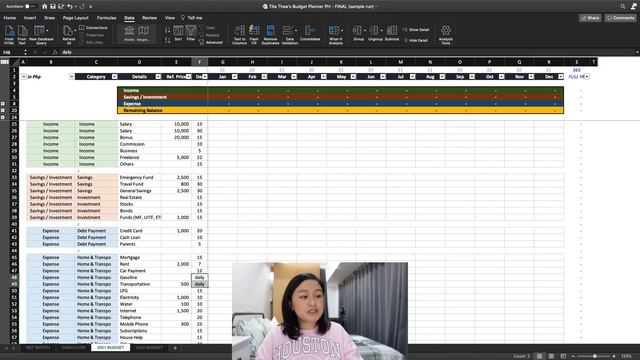Switch to Page Layout view in status bar
The width and height of the screenshot is (640, 360).
click(x=551, y=356)
